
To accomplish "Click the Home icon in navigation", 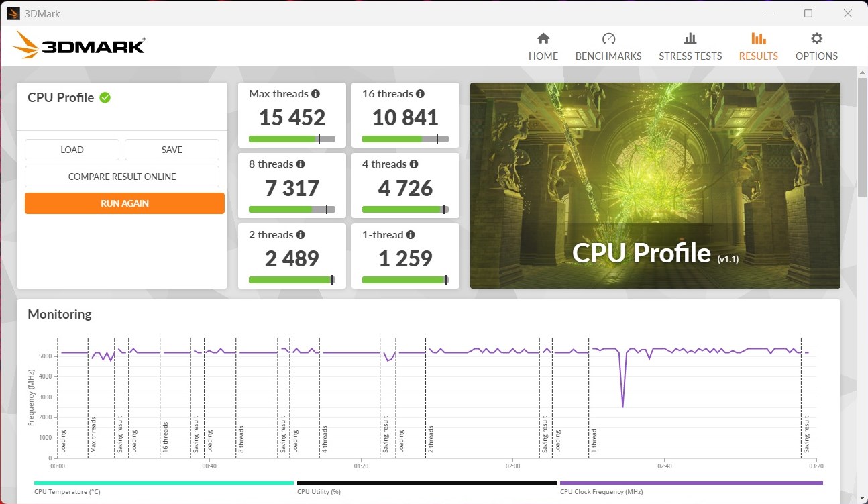I will tap(543, 38).
